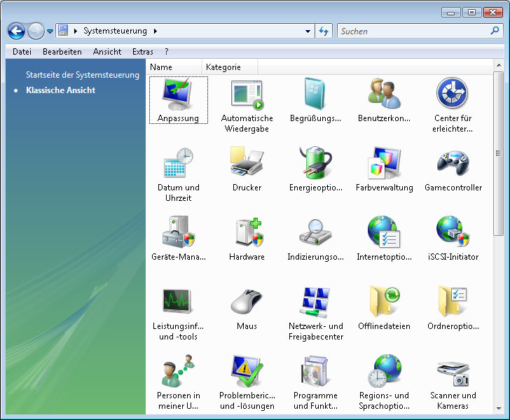The height and width of the screenshot is (420, 510).
Task: Sort by the Kategorie column header
Action: coord(230,67)
